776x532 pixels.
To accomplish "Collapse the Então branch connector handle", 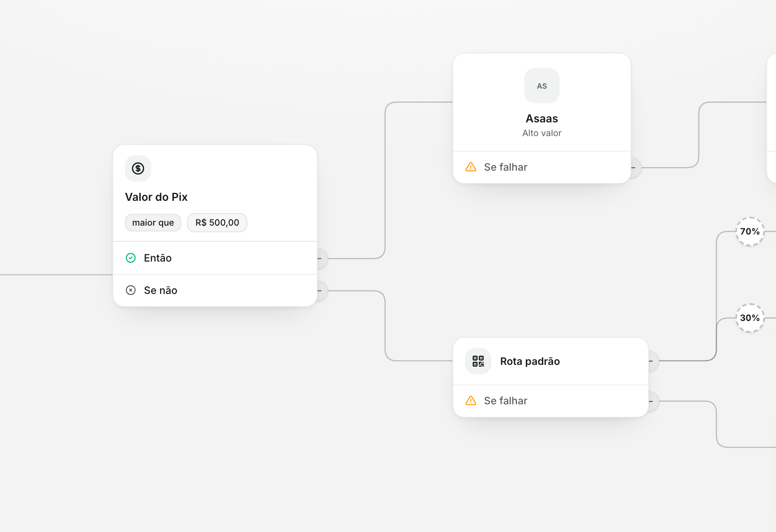I will pos(321,258).
